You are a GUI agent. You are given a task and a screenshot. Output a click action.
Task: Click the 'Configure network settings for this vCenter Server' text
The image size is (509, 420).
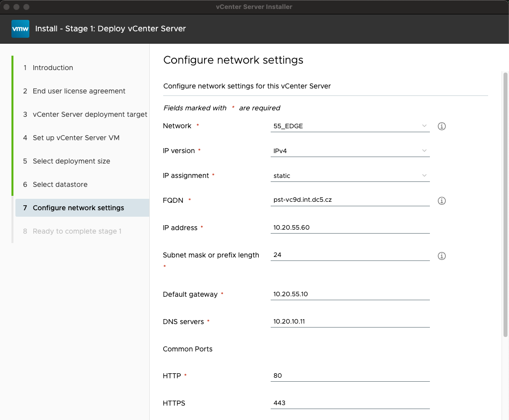pos(247,86)
